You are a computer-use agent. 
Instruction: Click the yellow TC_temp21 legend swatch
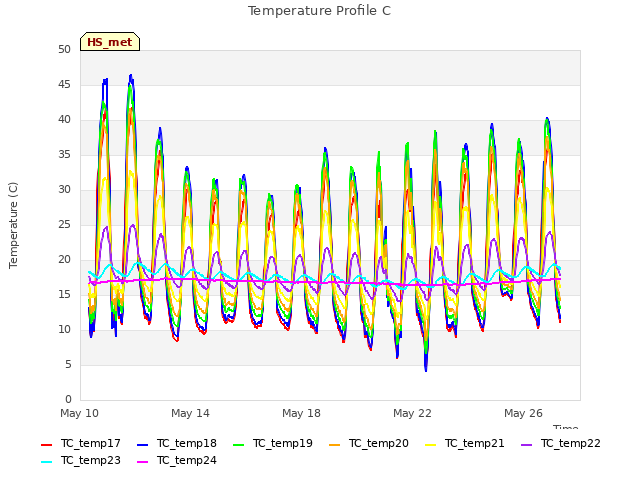click(430, 444)
